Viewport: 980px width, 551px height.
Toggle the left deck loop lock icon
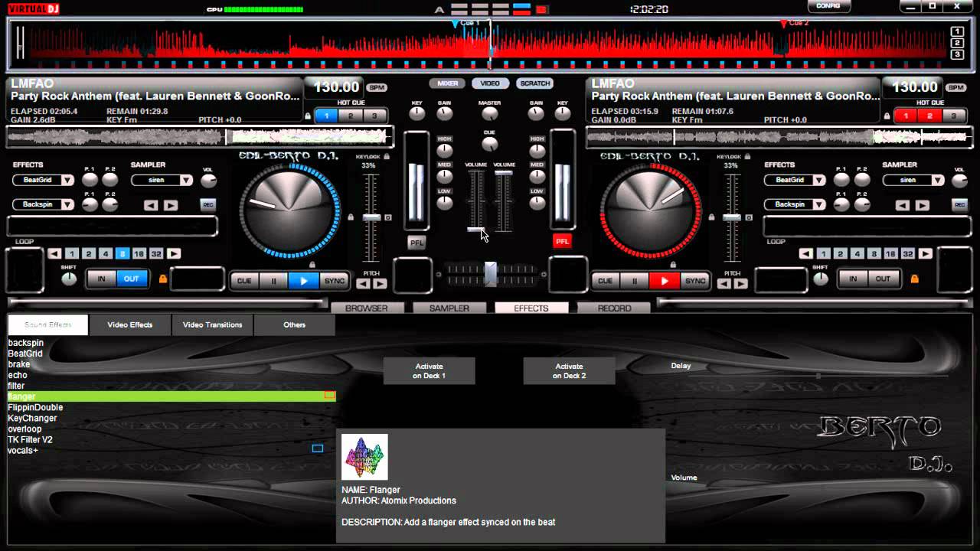click(162, 279)
